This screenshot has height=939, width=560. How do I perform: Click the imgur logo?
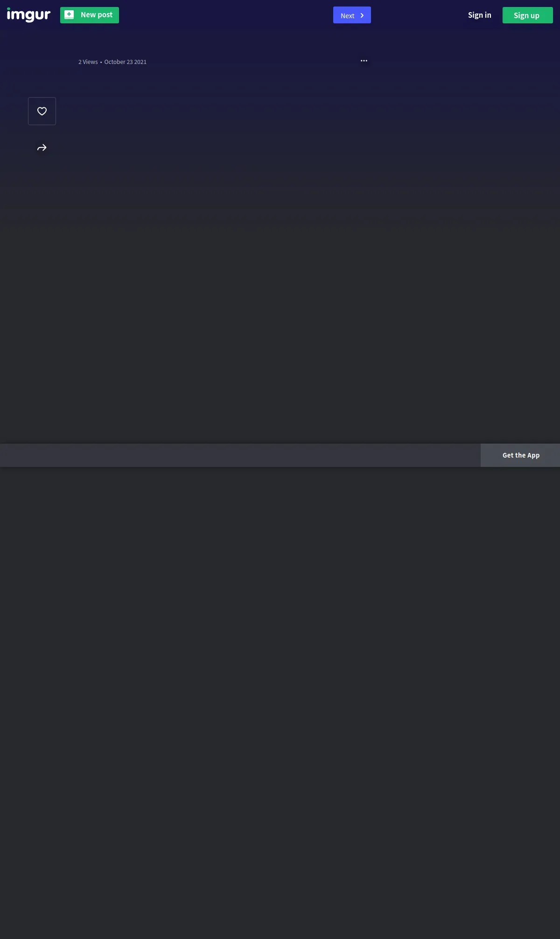(28, 15)
